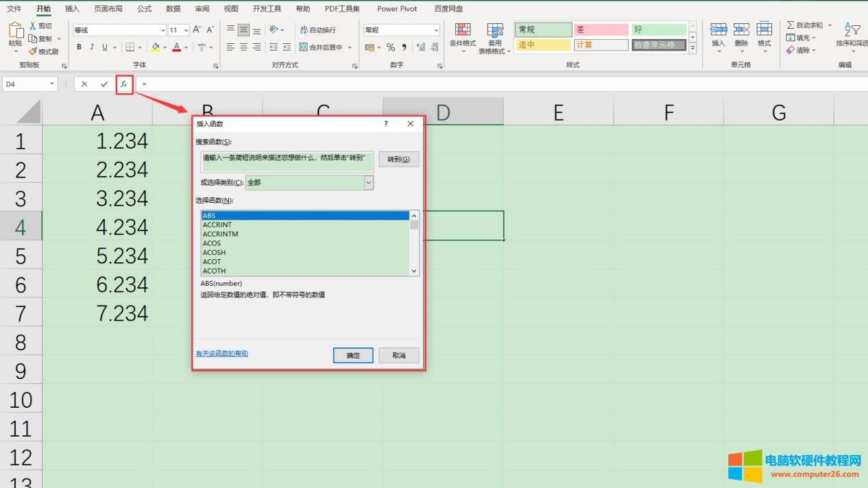The image size is (868, 488).
Task: Select ACOS in the function list
Action: (212, 243)
